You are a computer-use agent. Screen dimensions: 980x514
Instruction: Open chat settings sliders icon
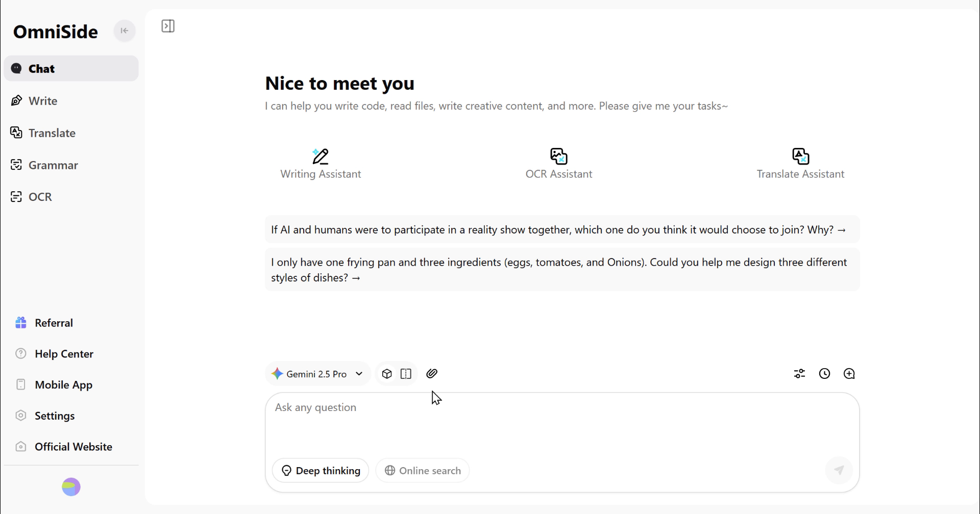click(x=799, y=374)
